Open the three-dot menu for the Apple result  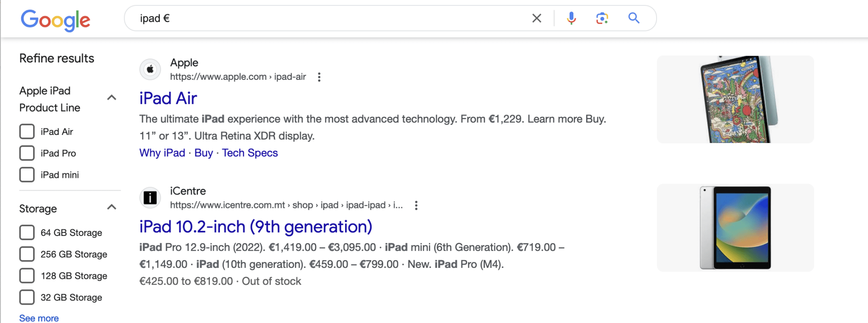pyautogui.click(x=319, y=77)
